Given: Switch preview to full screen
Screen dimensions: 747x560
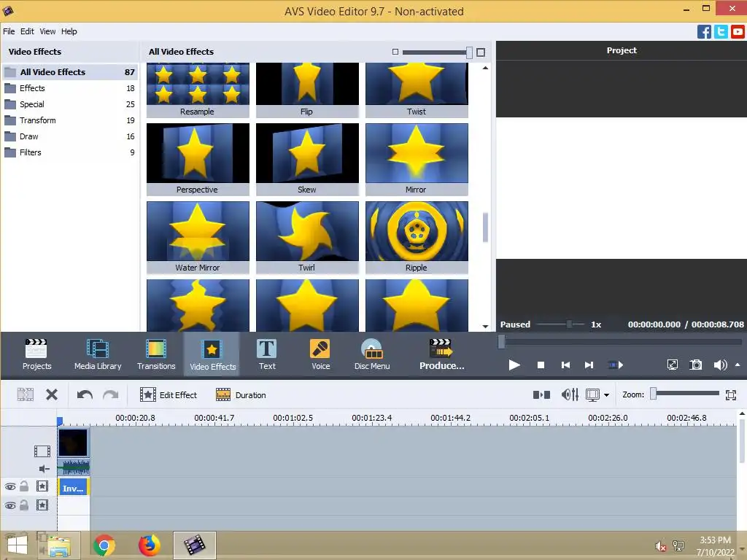Looking at the screenshot, I should coord(672,365).
